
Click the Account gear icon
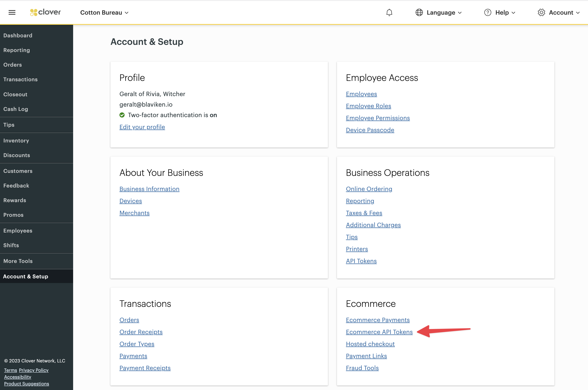(541, 12)
